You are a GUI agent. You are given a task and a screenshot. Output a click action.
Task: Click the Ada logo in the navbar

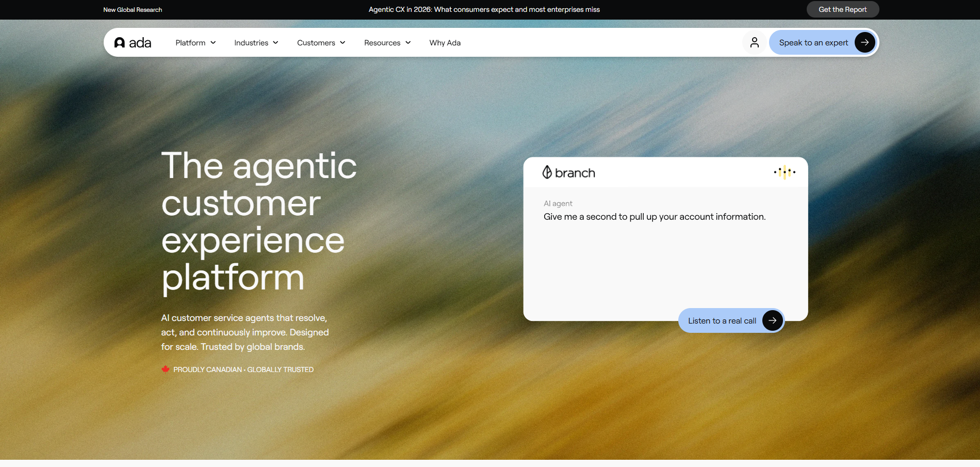pos(133,42)
